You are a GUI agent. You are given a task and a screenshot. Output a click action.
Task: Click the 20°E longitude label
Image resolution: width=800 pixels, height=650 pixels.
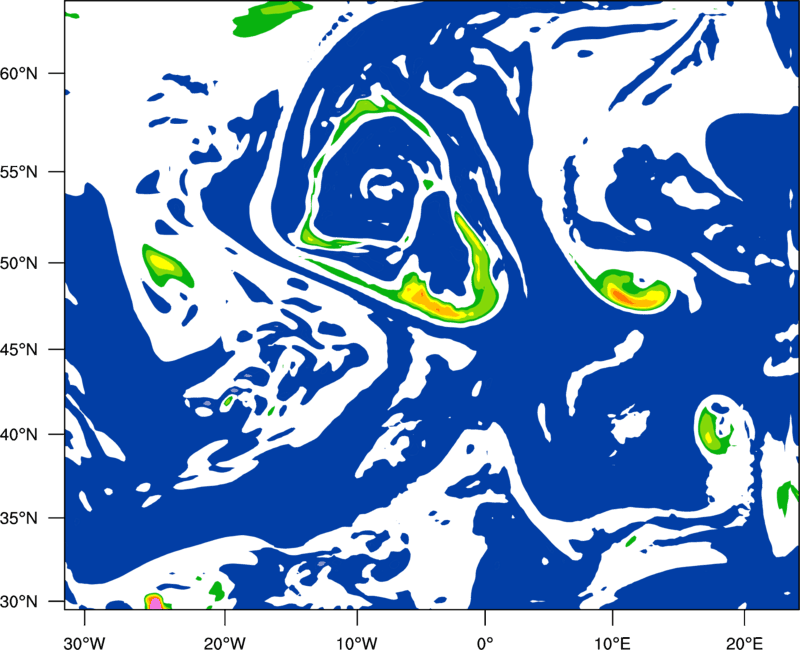tap(744, 643)
